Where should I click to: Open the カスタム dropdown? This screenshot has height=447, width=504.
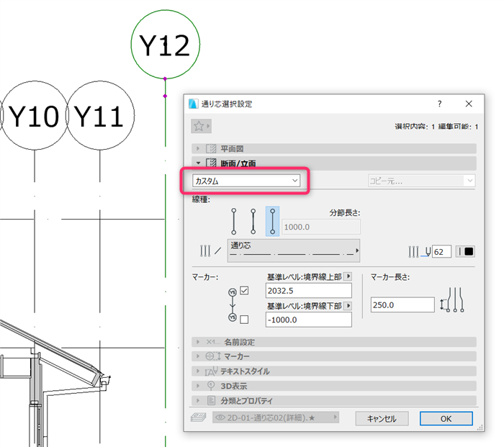tap(246, 181)
